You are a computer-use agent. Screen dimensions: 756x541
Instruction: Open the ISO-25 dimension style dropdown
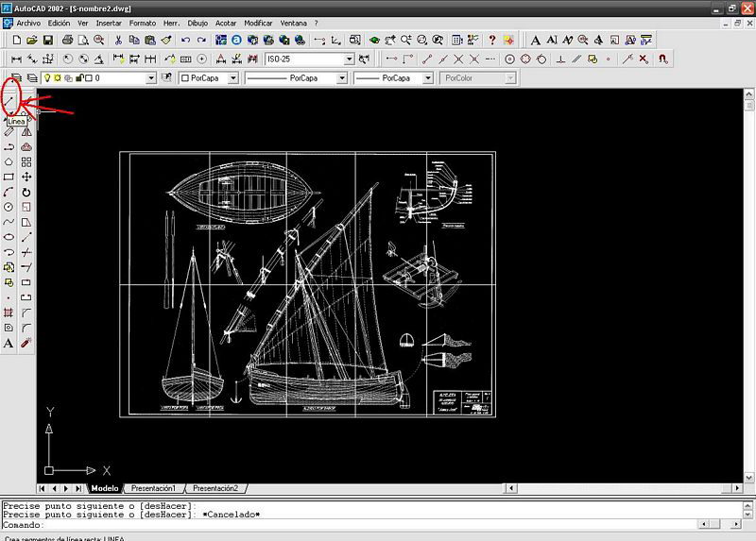(350, 59)
